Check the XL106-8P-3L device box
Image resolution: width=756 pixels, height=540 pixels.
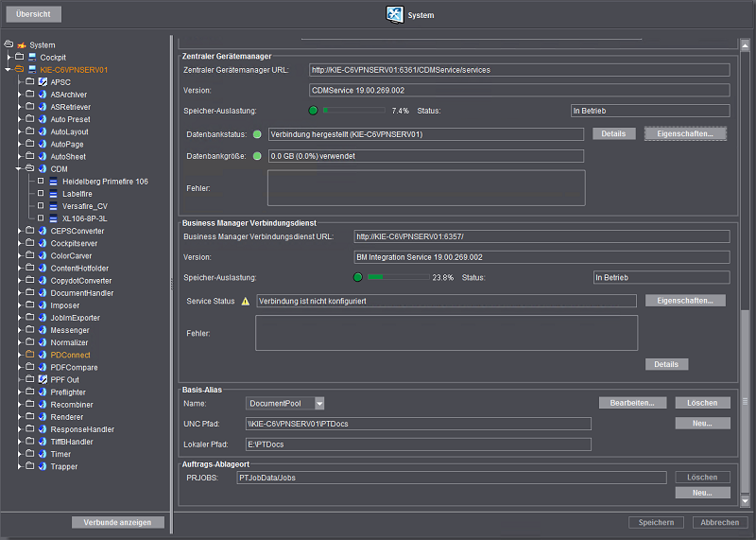(41, 218)
